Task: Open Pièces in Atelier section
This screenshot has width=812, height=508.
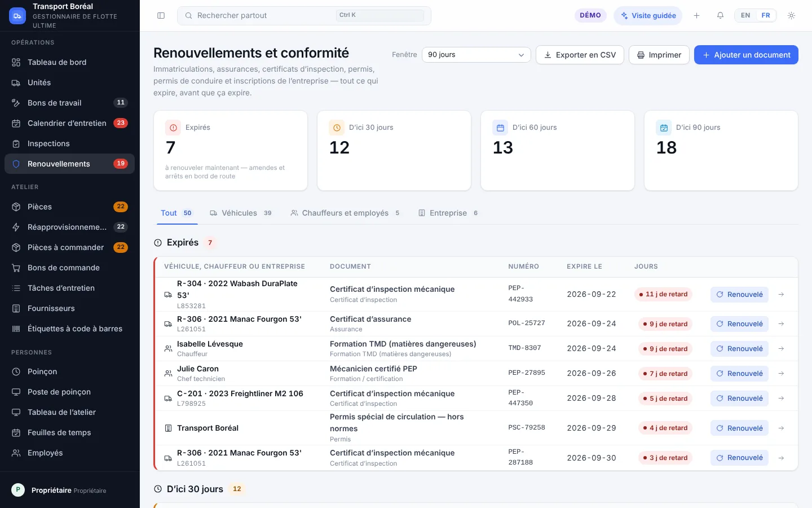Action: (x=69, y=207)
